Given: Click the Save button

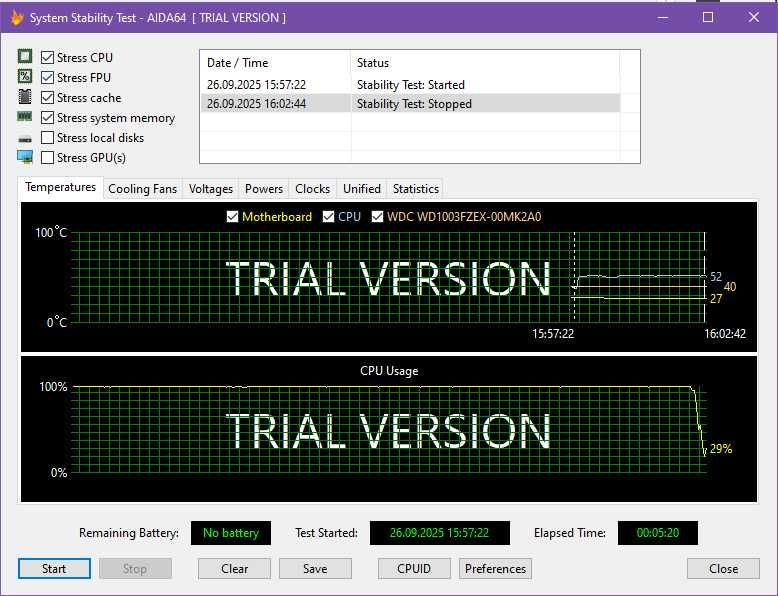Looking at the screenshot, I should (315, 569).
